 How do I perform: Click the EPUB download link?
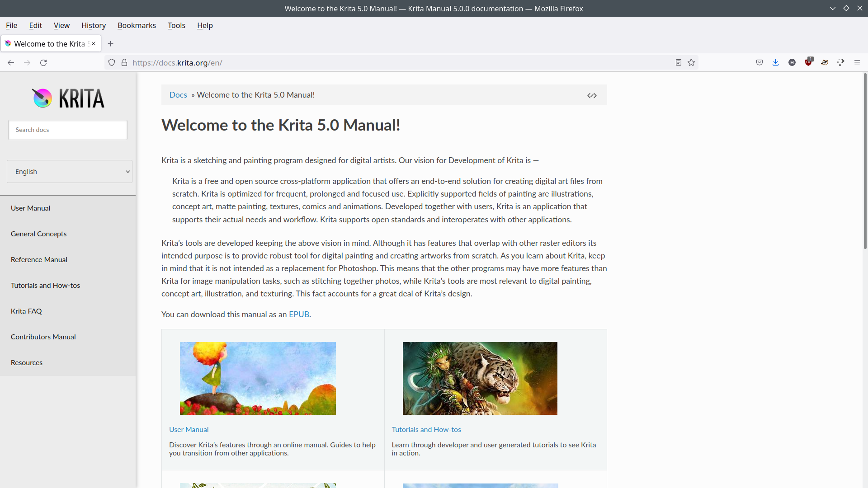tap(299, 314)
